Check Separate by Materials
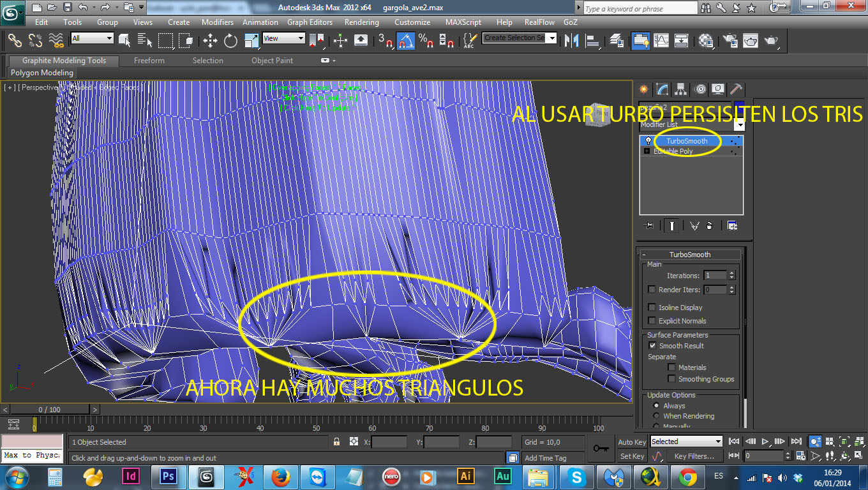 [671, 367]
